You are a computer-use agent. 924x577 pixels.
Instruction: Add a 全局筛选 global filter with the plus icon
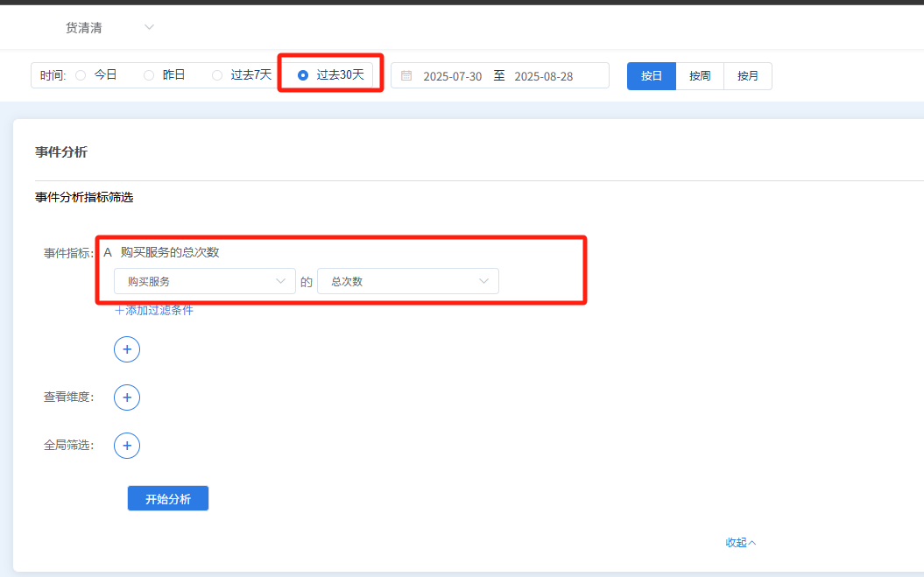[127, 446]
